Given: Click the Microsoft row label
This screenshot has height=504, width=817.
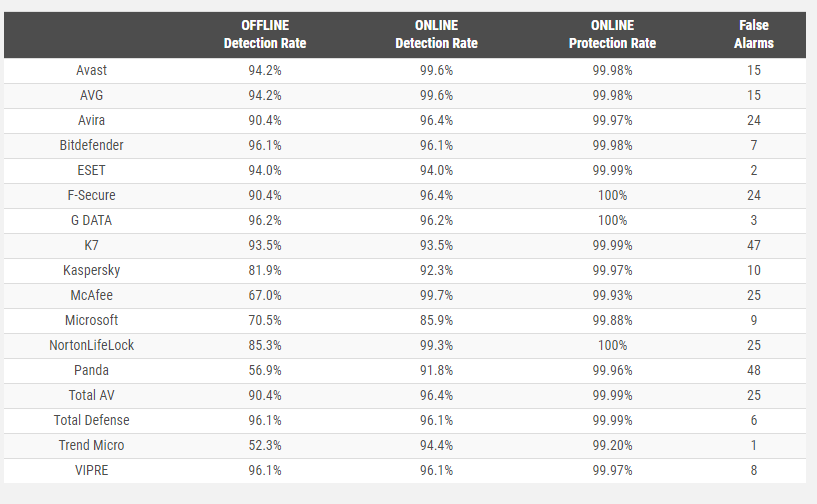Looking at the screenshot, I should tap(91, 321).
